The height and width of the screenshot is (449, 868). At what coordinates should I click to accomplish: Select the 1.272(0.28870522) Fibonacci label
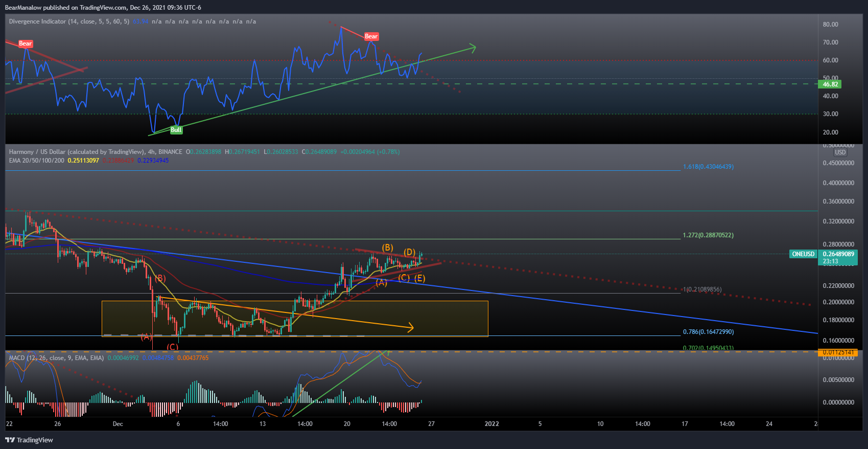click(708, 235)
